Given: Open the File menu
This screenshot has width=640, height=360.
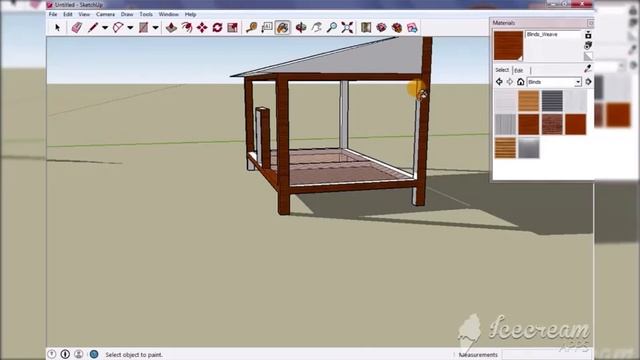Looking at the screenshot, I should (53, 14).
